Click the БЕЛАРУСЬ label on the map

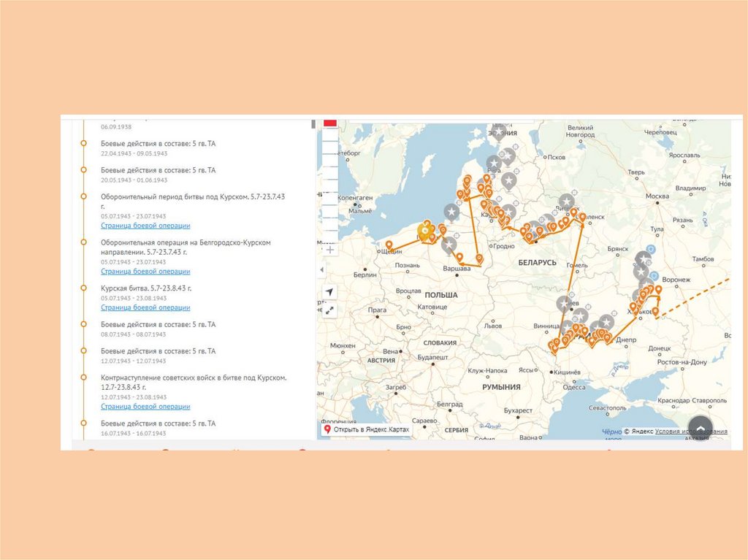pos(537,263)
